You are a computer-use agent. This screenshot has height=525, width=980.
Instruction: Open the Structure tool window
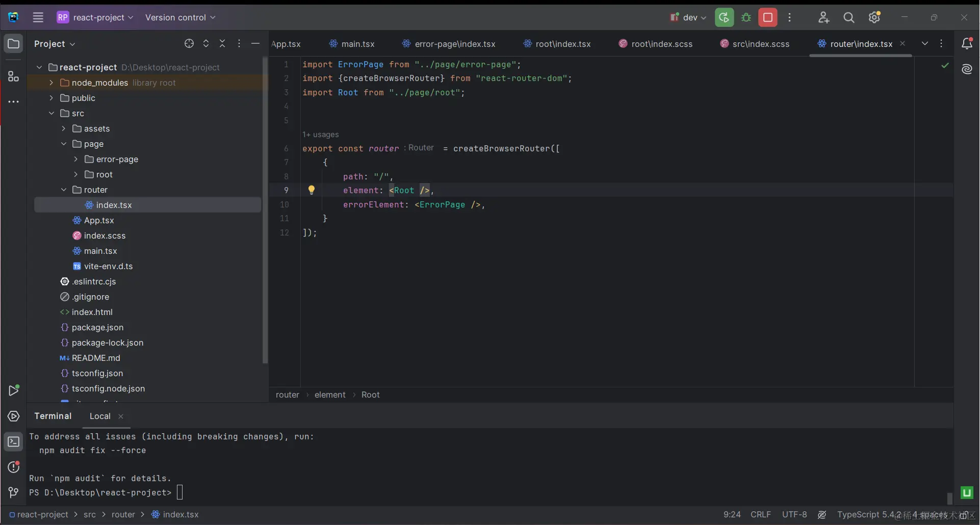tap(14, 76)
